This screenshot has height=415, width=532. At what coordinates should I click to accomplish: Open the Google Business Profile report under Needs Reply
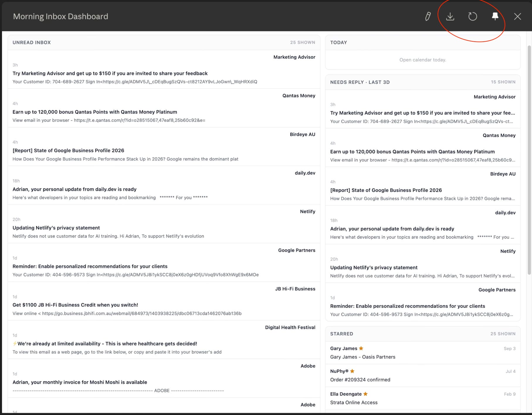click(386, 190)
